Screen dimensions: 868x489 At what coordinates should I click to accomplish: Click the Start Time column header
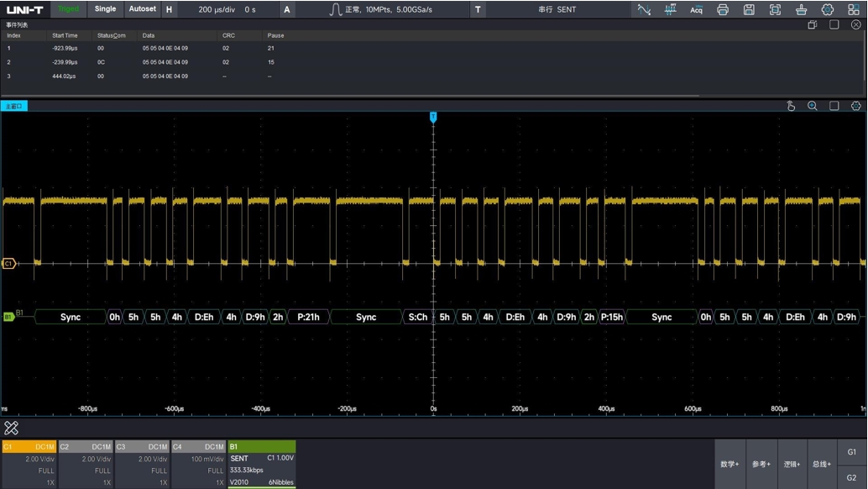pos(65,35)
